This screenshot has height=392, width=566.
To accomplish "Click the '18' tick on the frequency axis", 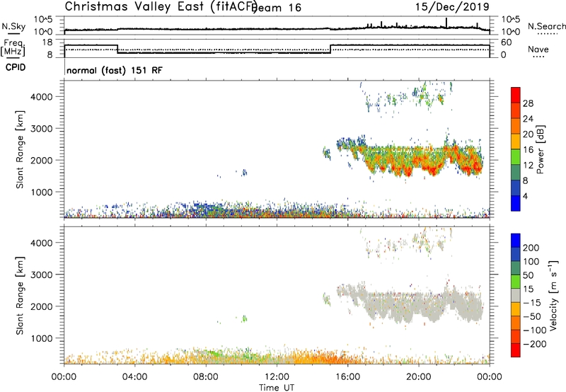I will [47, 42].
